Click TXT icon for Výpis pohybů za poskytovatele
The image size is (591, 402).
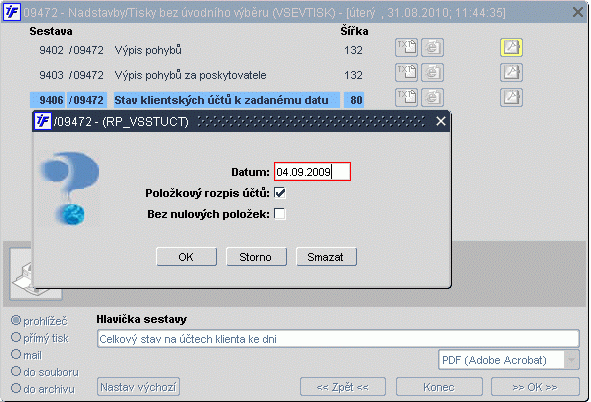(406, 72)
